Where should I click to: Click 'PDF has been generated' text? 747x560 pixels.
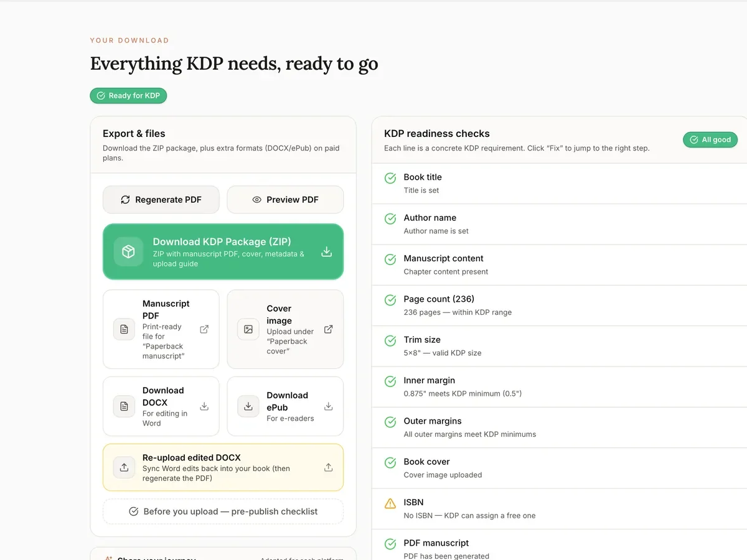446,556
